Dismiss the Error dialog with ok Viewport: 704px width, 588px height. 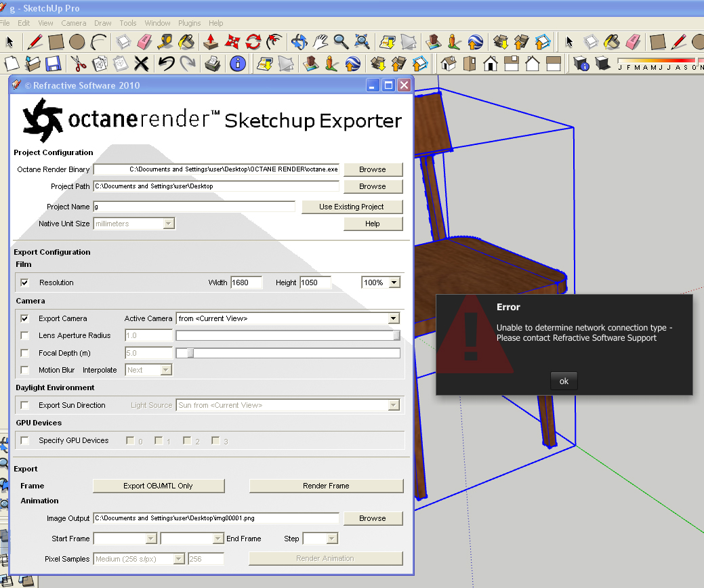(564, 381)
